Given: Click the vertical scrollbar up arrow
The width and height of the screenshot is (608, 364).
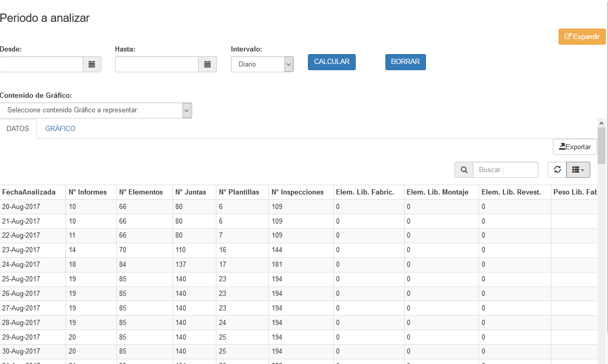Looking at the screenshot, I should 602,123.
